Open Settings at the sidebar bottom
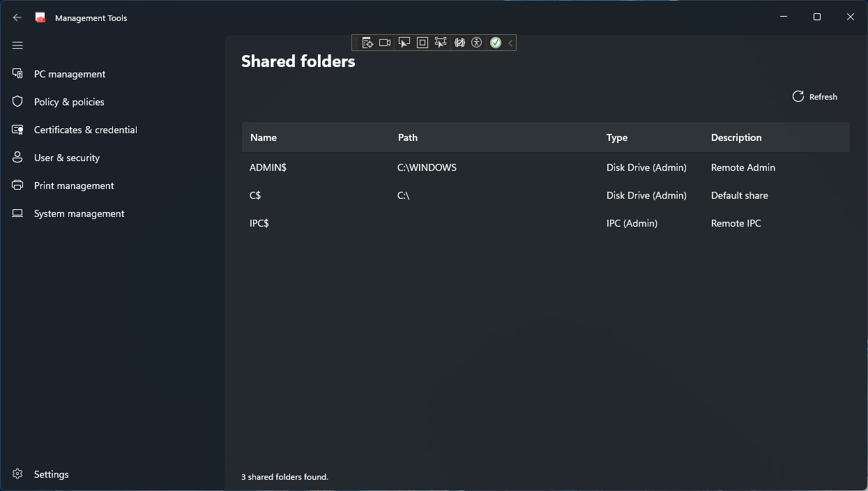Screen dimensions: 868x491 (51, 474)
